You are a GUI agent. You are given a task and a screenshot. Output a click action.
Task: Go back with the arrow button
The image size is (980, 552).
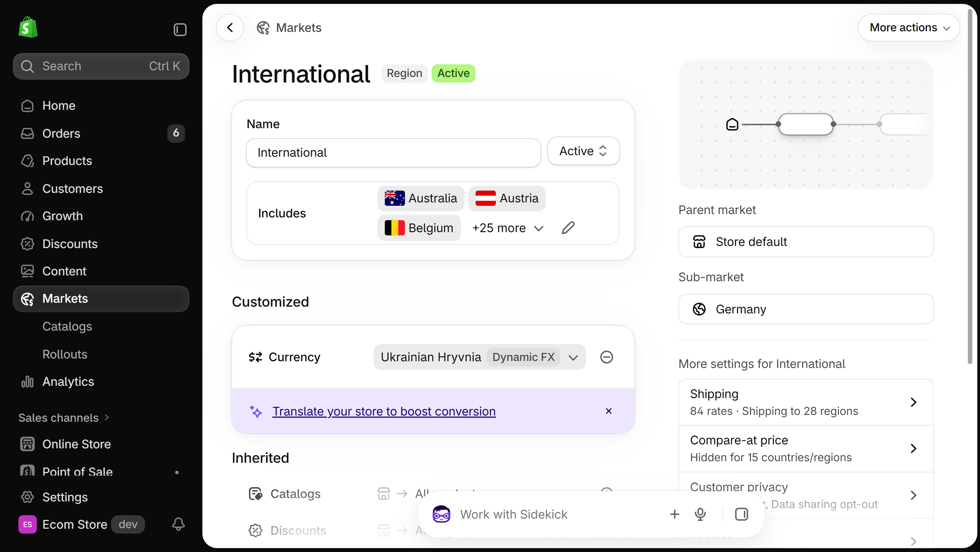point(230,27)
